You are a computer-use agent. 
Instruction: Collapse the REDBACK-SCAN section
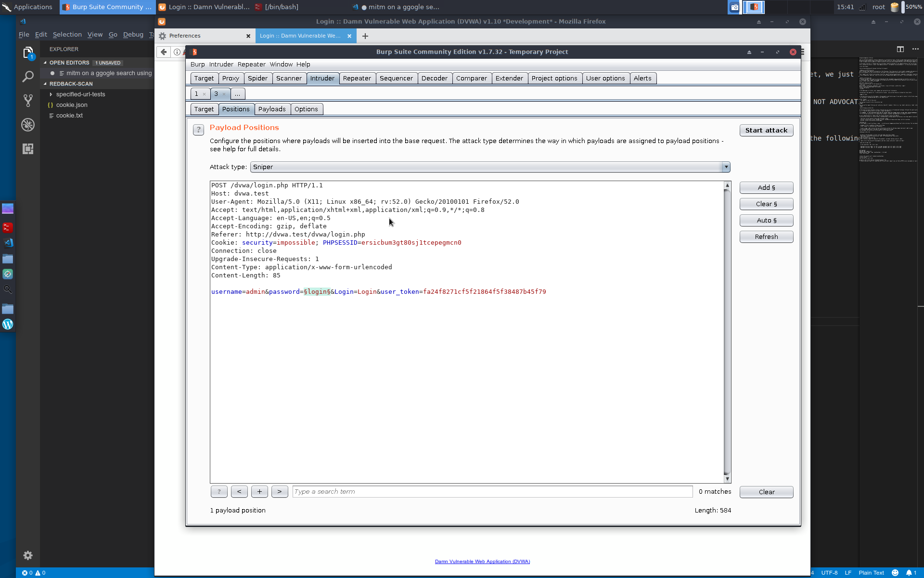pos(45,84)
